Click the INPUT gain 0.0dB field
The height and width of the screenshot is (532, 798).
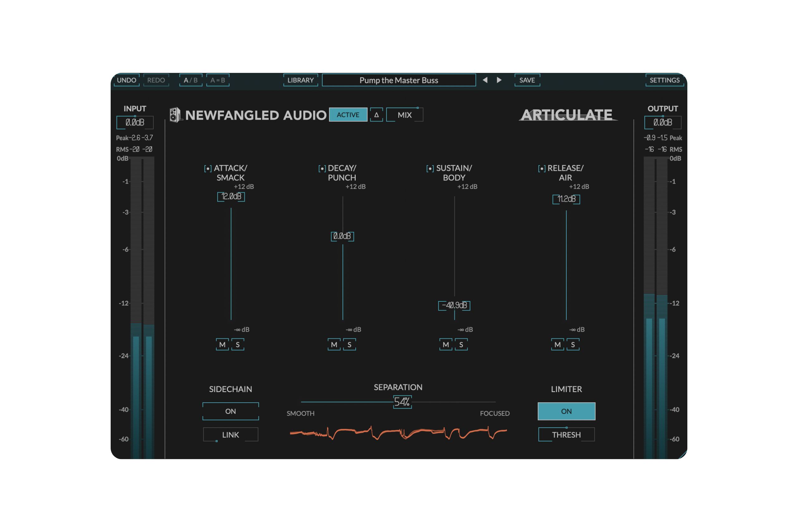pyautogui.click(x=135, y=122)
